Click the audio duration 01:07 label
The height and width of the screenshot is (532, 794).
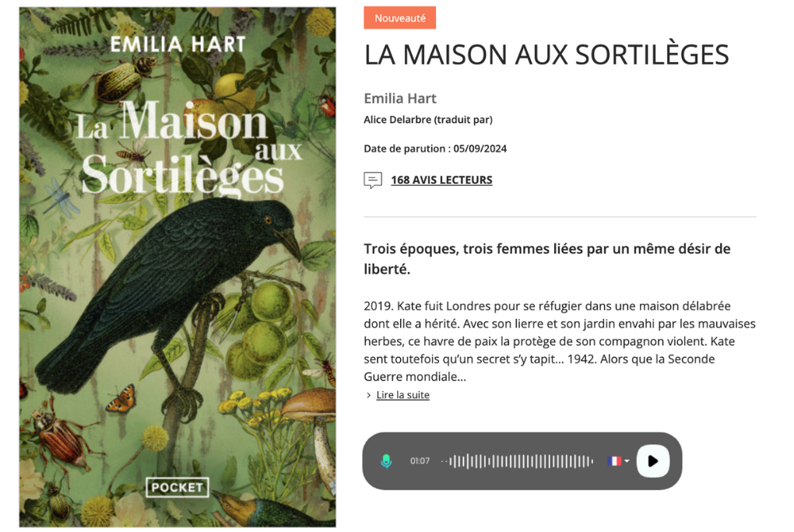420,461
